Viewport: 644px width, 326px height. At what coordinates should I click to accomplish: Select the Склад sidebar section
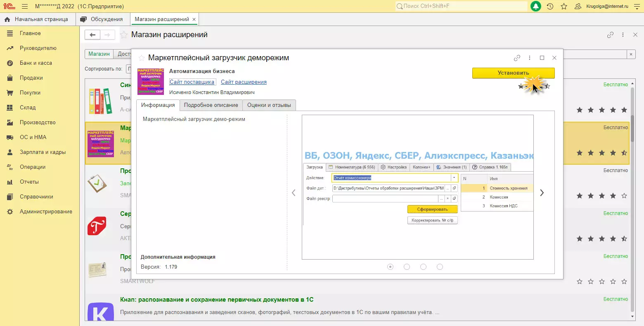pyautogui.click(x=28, y=108)
